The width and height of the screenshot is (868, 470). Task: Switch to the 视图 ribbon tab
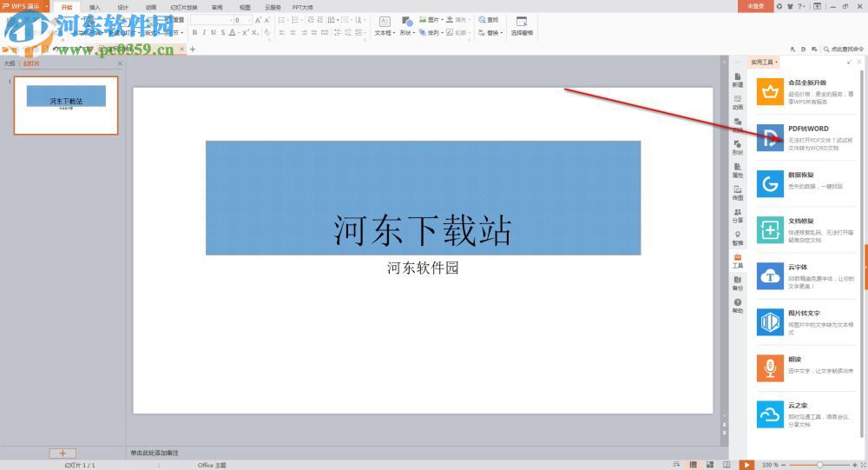245,7
